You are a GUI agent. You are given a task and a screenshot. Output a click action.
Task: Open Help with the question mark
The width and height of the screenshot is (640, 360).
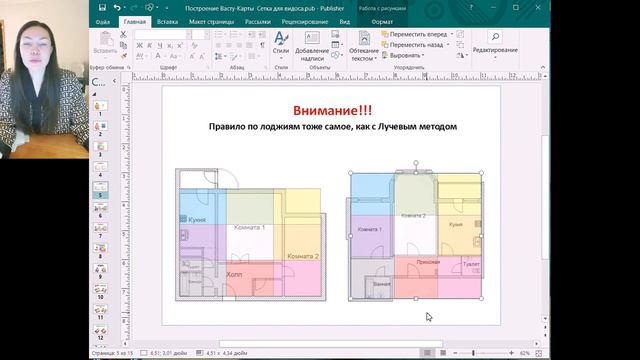coord(471,8)
